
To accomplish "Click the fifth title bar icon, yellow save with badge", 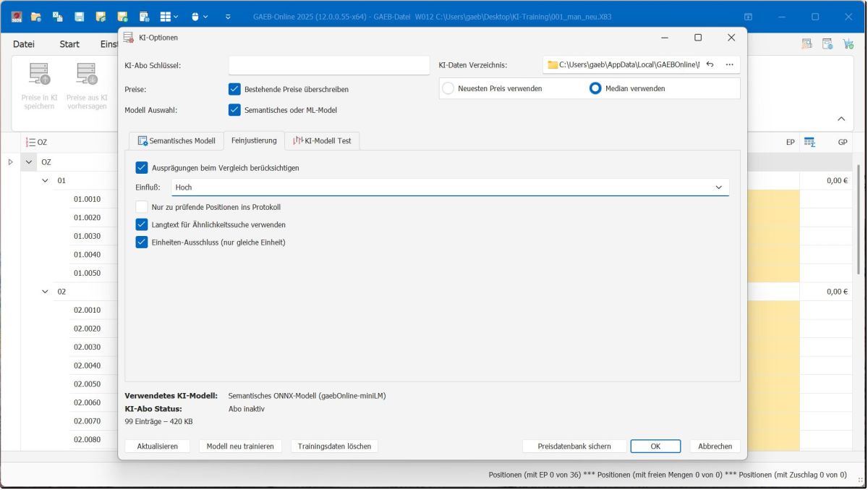I will 101,16.
